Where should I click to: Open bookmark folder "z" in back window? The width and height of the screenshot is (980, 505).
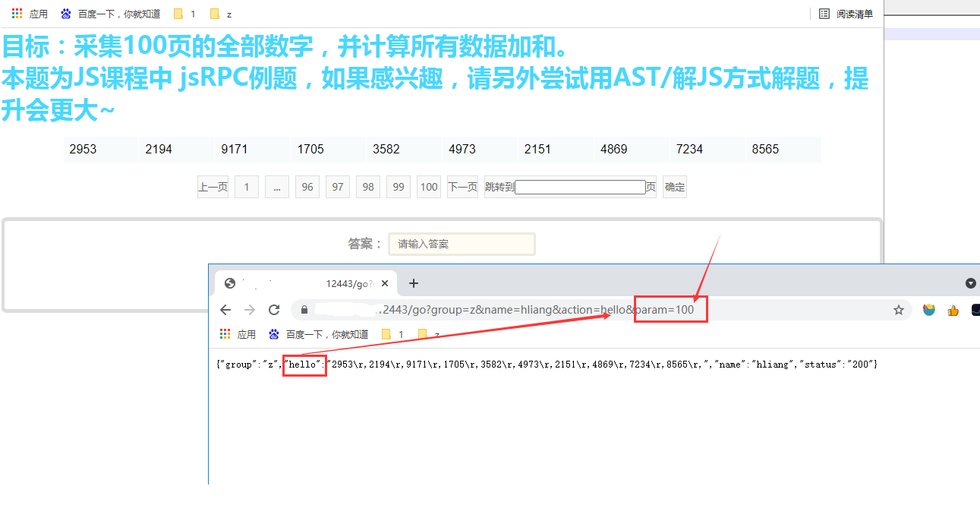(221, 14)
